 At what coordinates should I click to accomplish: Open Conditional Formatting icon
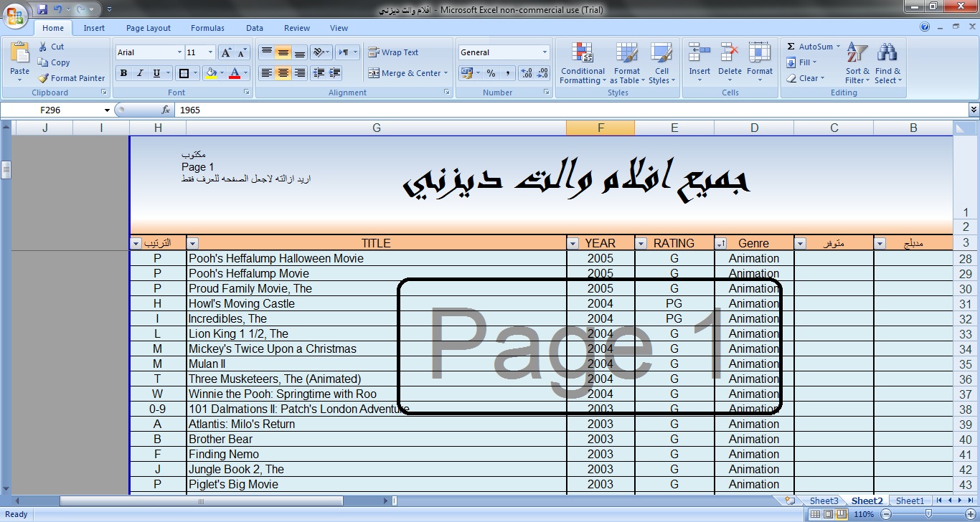point(583,54)
